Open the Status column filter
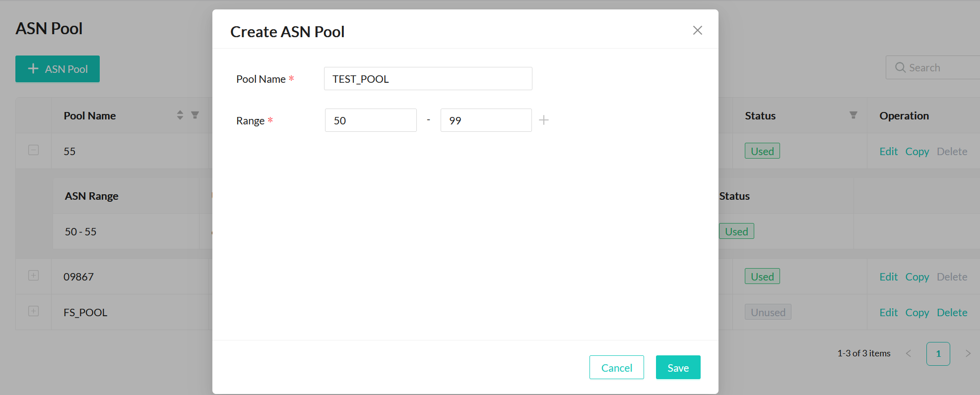980x395 pixels. click(853, 115)
